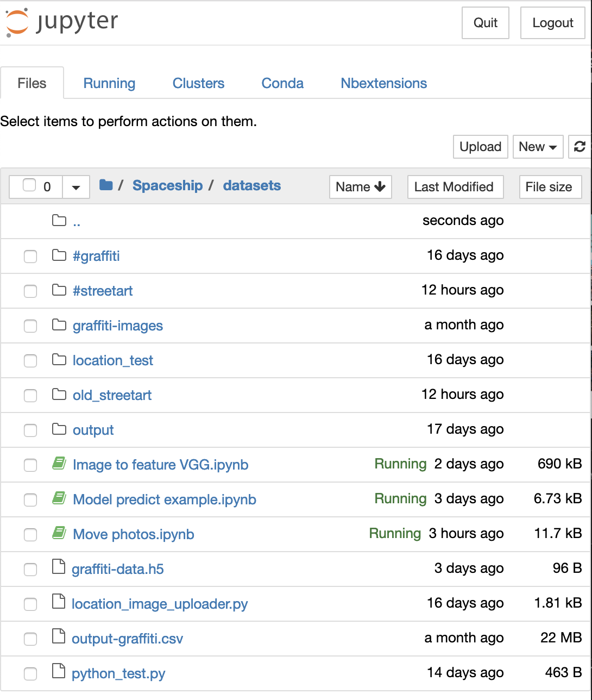Click the file icon beside graffiti-data.h5

click(x=59, y=567)
